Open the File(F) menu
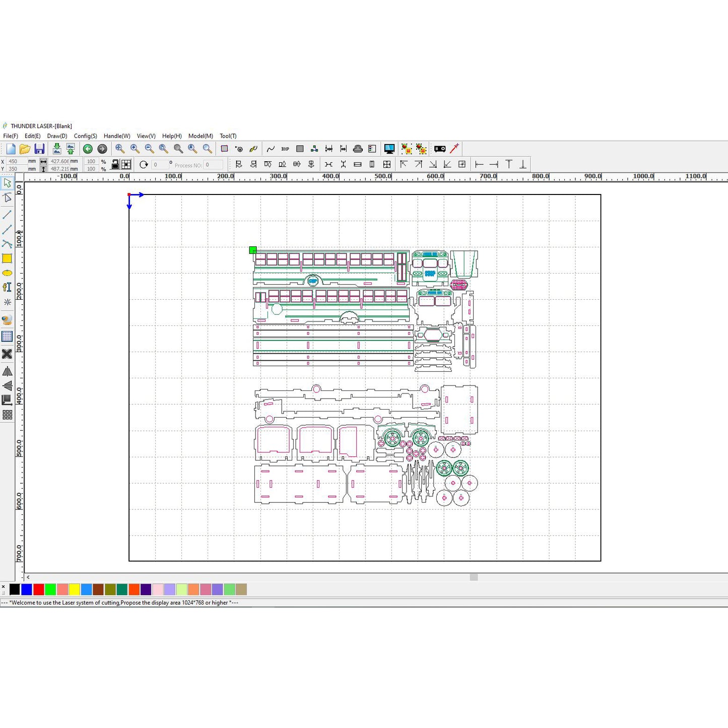Image resolution: width=728 pixels, height=728 pixels. pos(11,136)
